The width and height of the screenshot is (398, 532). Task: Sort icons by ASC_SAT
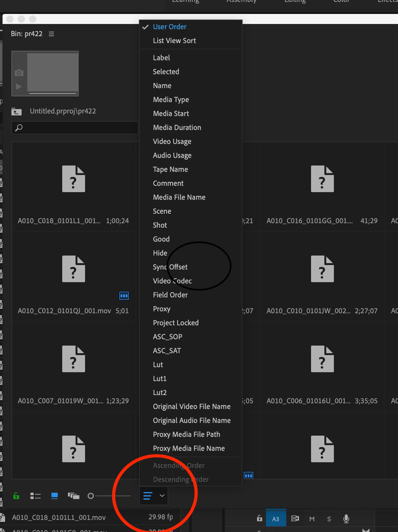coord(190,351)
